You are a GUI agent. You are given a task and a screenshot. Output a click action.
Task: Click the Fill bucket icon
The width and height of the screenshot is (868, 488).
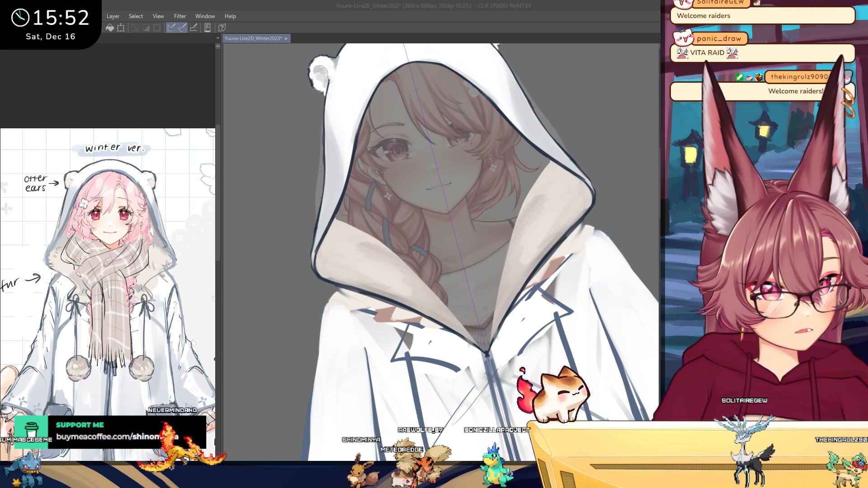[110, 28]
